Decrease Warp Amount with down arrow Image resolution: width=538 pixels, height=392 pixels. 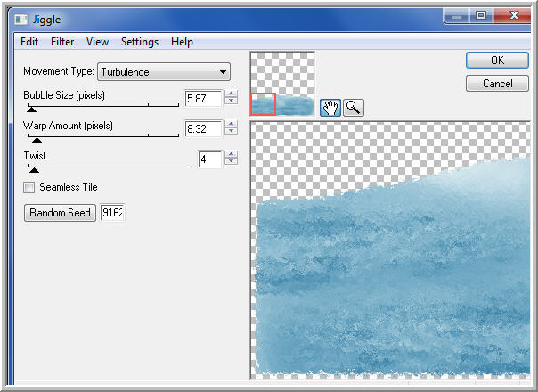(231, 131)
